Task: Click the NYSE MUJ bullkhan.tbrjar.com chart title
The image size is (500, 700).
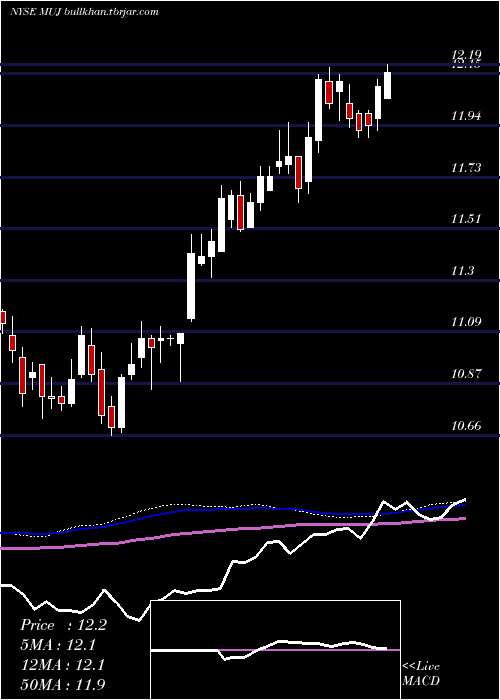Action: [84, 12]
